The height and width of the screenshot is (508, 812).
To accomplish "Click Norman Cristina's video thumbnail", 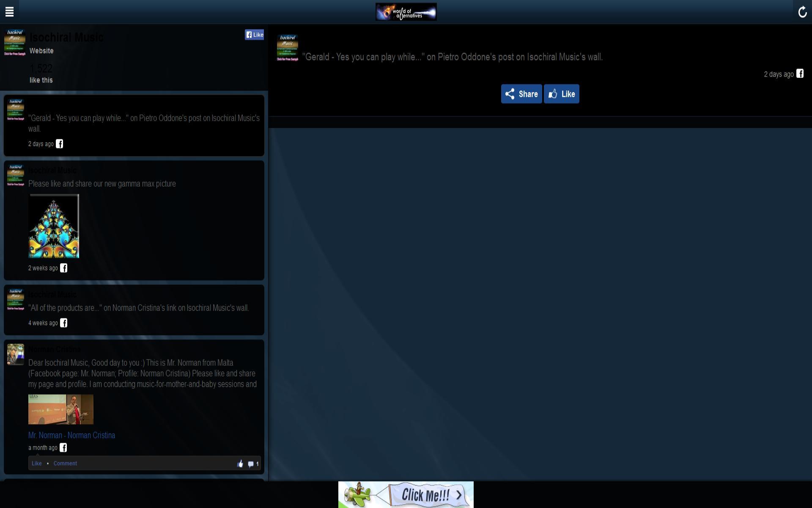I will click(x=61, y=409).
